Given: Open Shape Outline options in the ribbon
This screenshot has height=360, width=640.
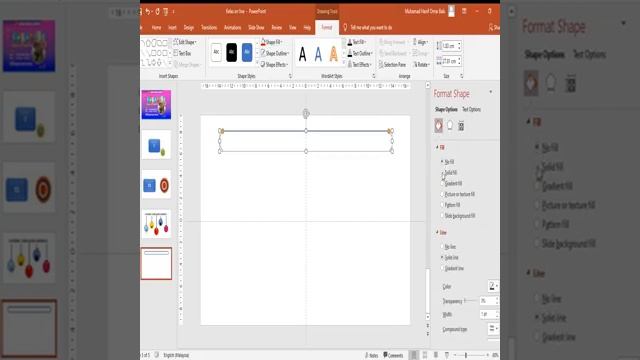Looking at the screenshot, I should [x=275, y=53].
